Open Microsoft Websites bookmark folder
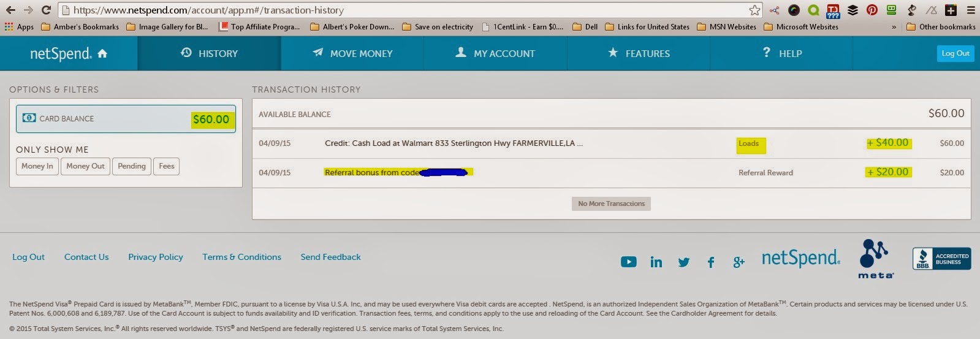This screenshot has width=980, height=339. [x=801, y=26]
